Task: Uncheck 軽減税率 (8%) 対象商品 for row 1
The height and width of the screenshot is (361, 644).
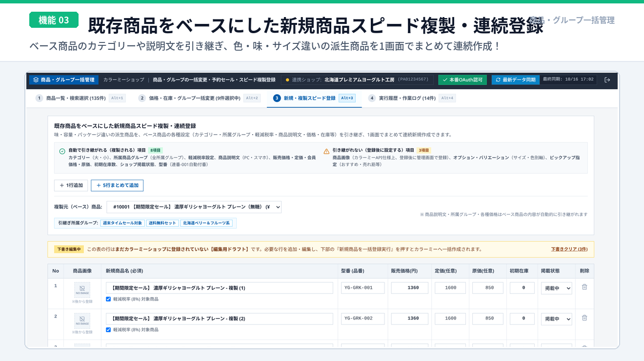Action: [x=108, y=299]
